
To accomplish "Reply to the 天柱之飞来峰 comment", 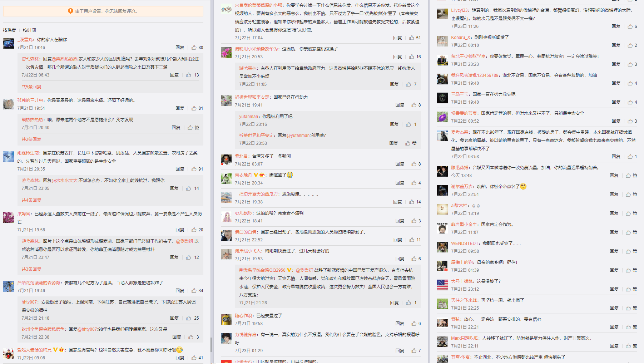I will (x=614, y=308).
